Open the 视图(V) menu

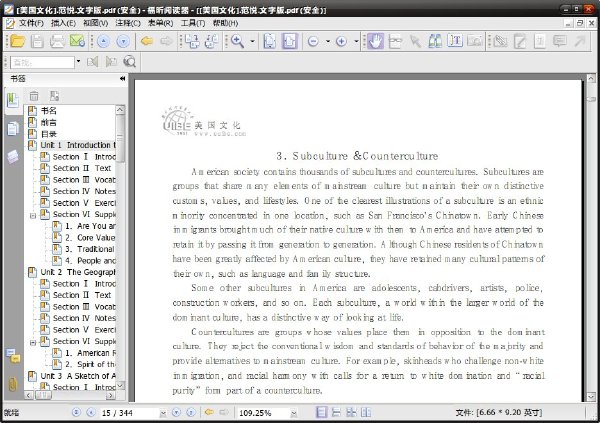(96, 23)
